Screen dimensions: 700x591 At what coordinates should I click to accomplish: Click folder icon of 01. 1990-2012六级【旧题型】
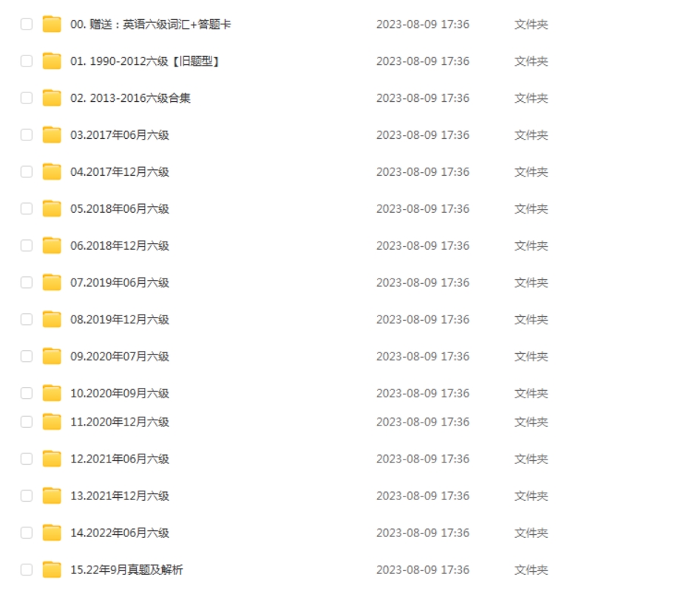52,61
